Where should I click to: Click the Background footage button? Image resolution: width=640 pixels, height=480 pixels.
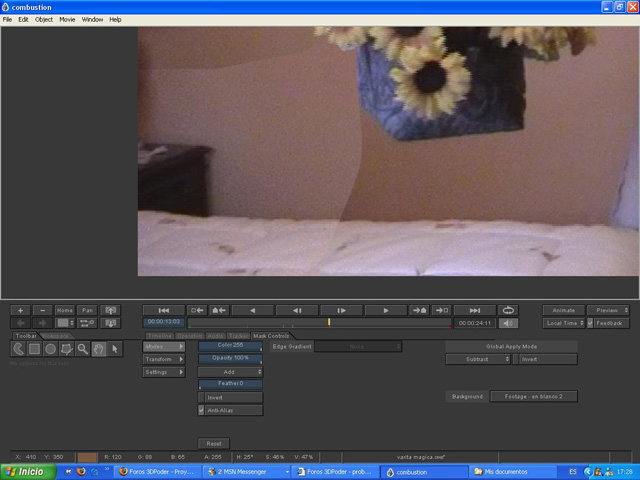tap(533, 396)
